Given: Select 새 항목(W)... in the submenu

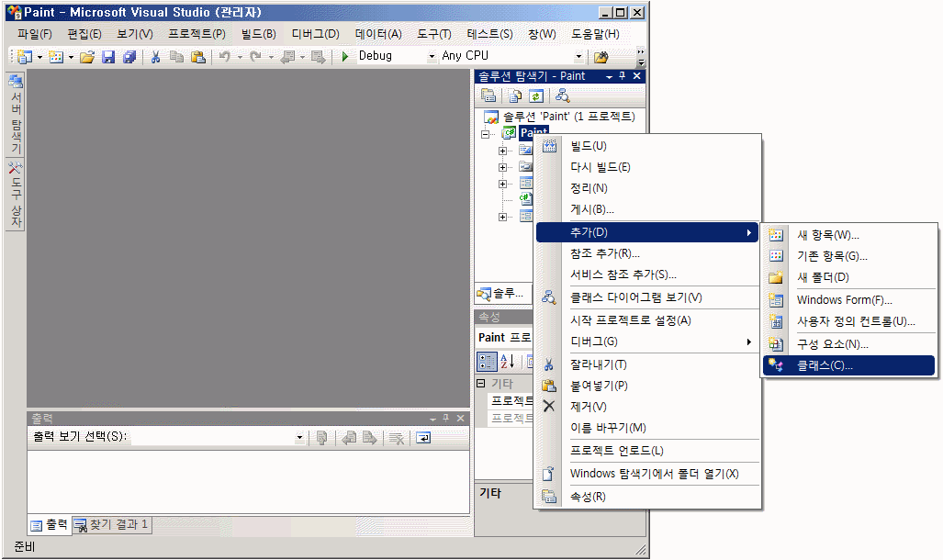Looking at the screenshot, I should tap(848, 235).
